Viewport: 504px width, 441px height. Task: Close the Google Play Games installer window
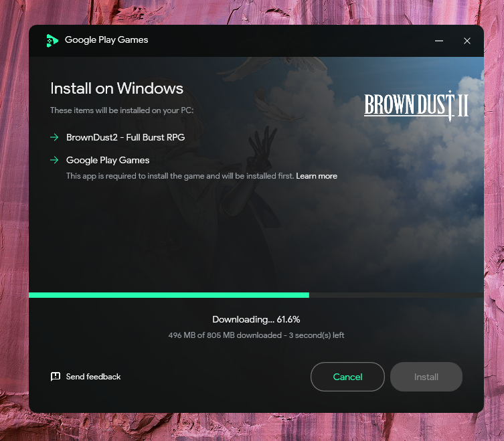[467, 41]
